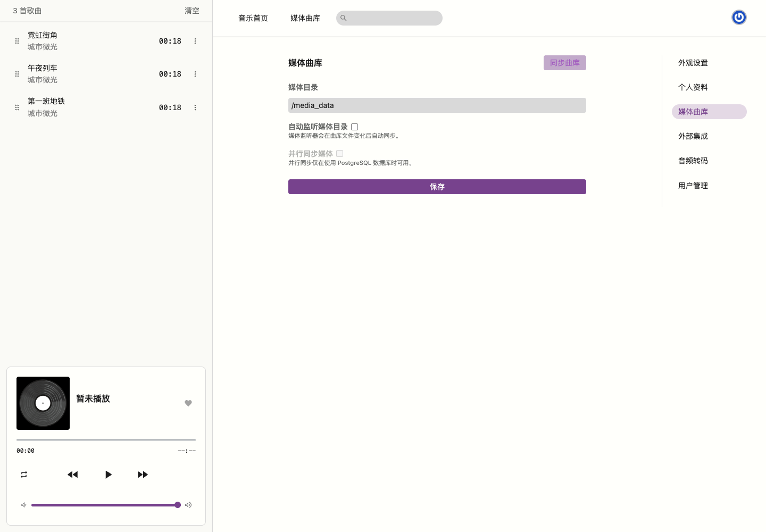Click the 3 首歌曲 queue count
This screenshot has height=532, width=766.
point(27,11)
